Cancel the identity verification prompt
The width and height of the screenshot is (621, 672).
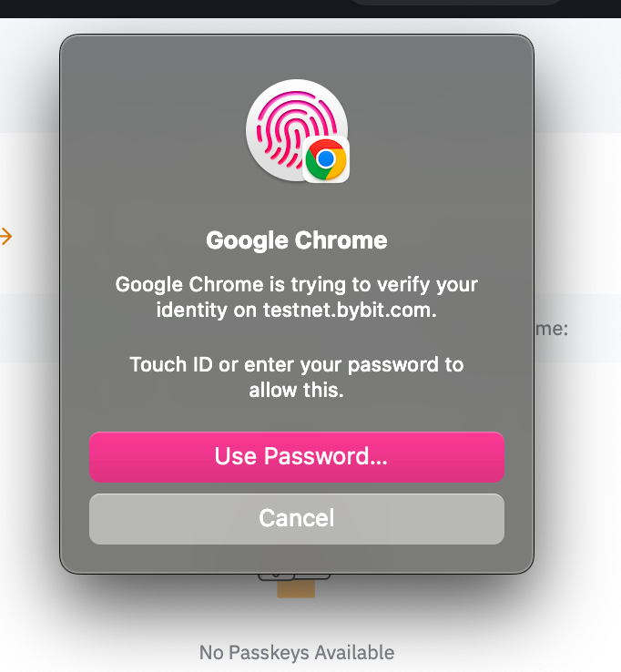296,518
